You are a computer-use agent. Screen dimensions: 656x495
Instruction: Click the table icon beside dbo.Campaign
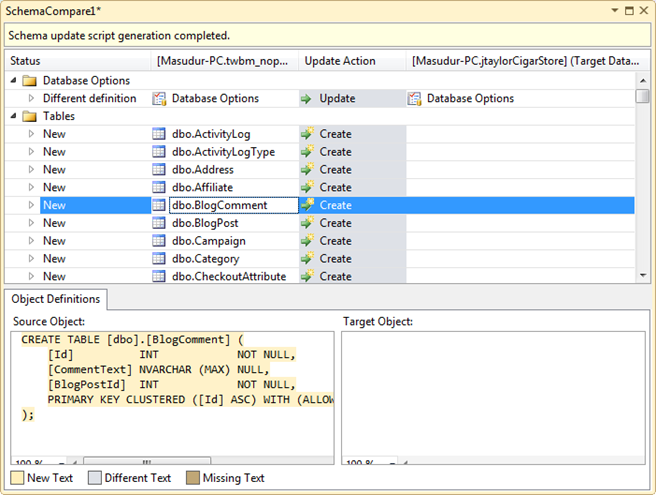point(159,241)
